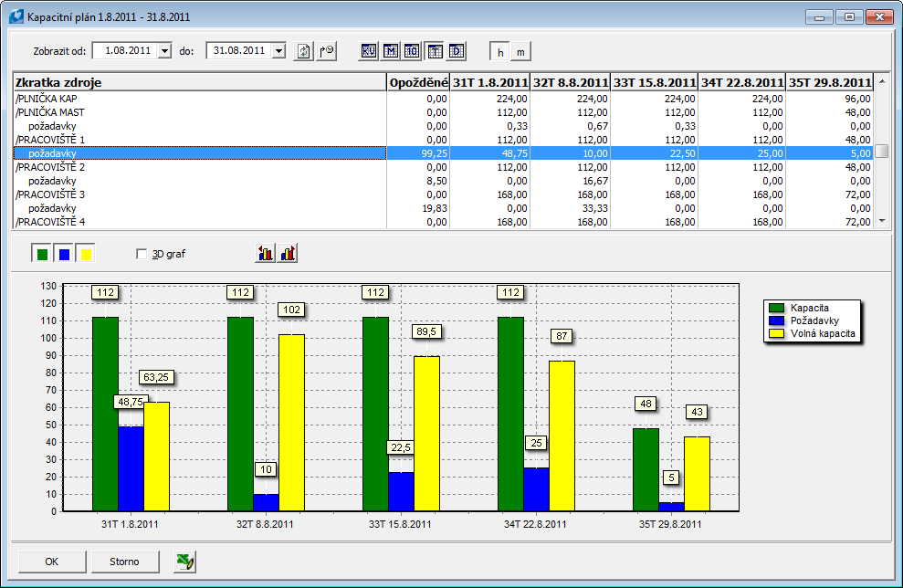The width and height of the screenshot is (903, 588).
Task: Click the export data icon near Storno
Action: 183,561
